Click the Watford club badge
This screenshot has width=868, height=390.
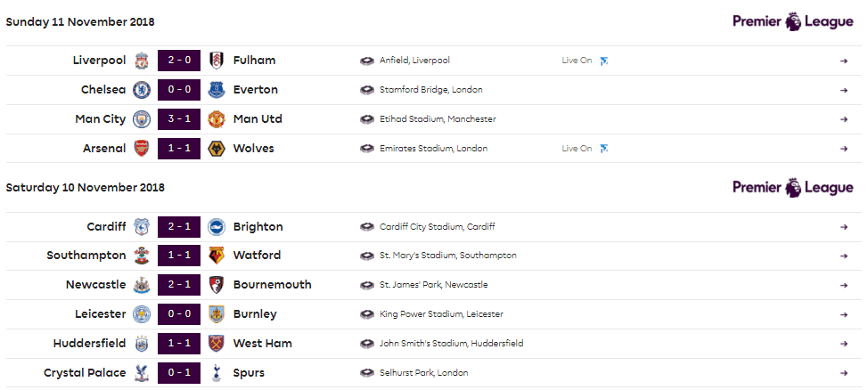pos(217,256)
